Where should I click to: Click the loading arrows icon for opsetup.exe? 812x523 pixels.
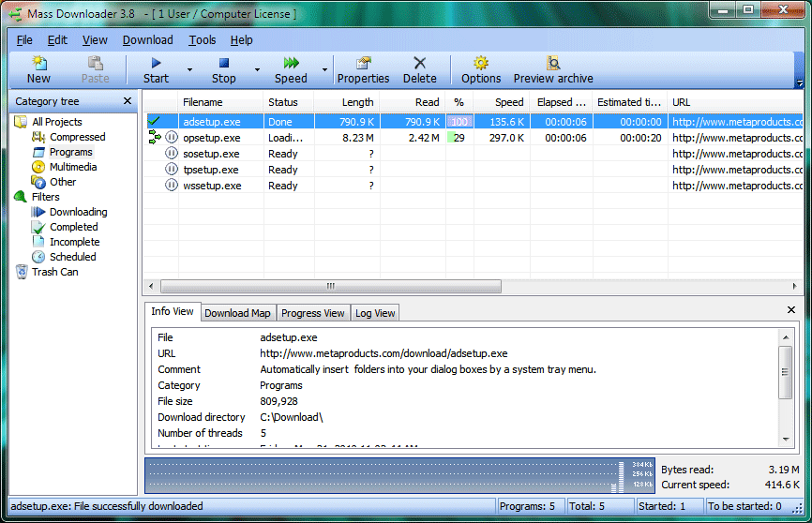pos(155,137)
